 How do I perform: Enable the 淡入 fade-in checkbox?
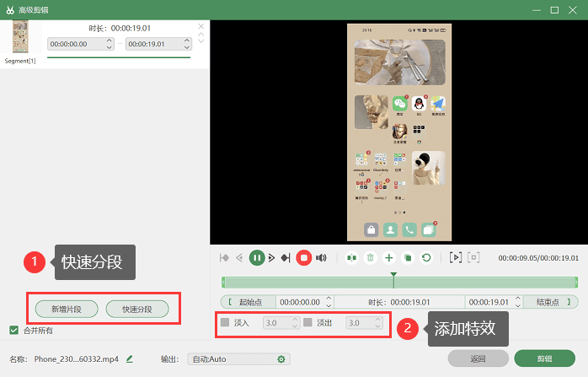tap(225, 322)
